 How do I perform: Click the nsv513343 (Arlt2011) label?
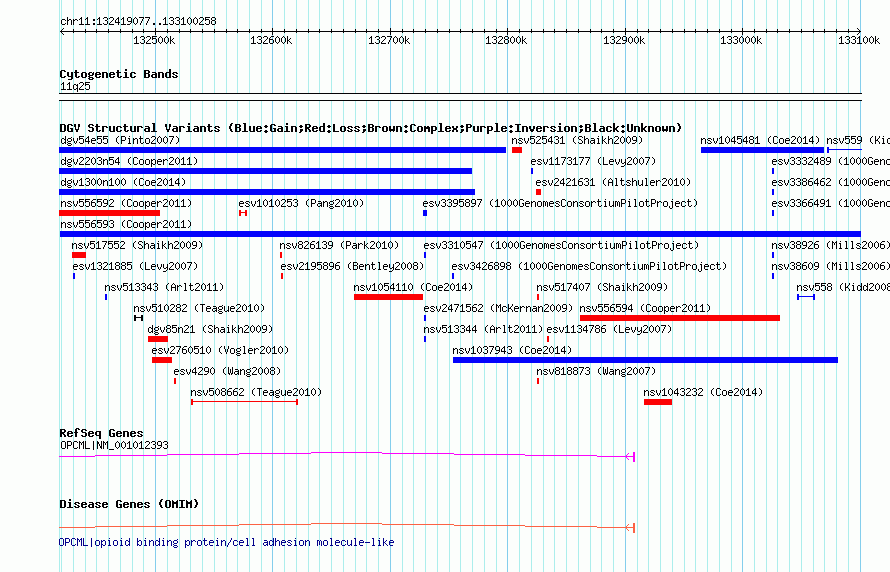tap(165, 287)
